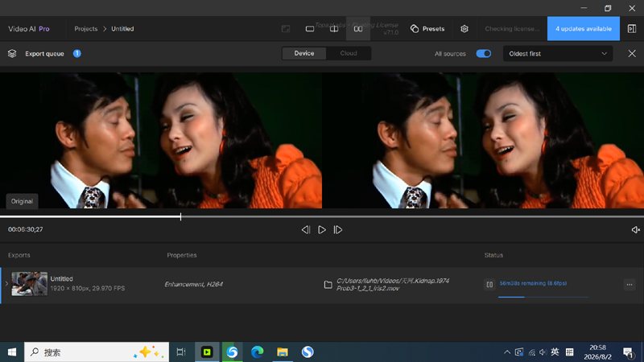
Task: Click the timecode 00:06:30;27
Action: tap(26, 229)
